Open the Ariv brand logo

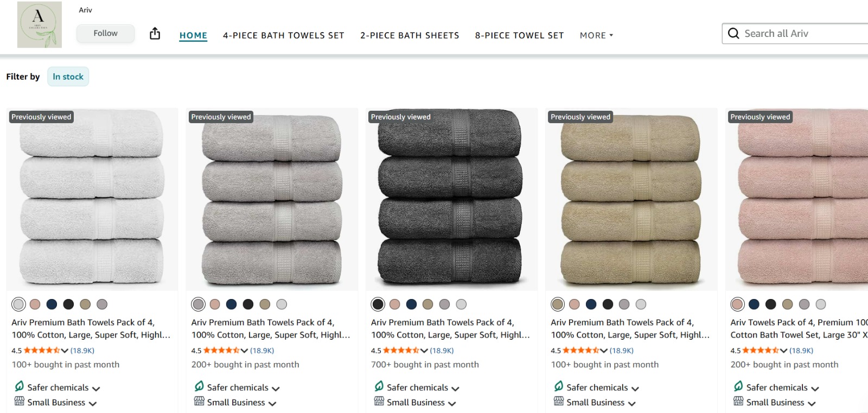coord(40,24)
